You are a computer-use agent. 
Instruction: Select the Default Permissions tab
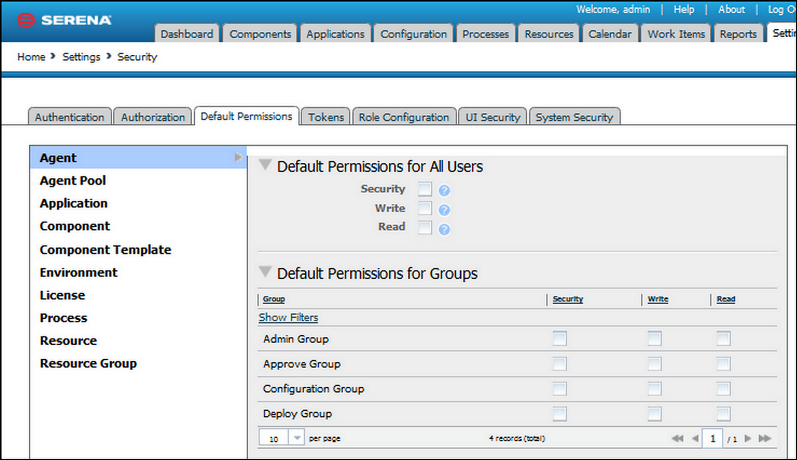click(x=247, y=116)
